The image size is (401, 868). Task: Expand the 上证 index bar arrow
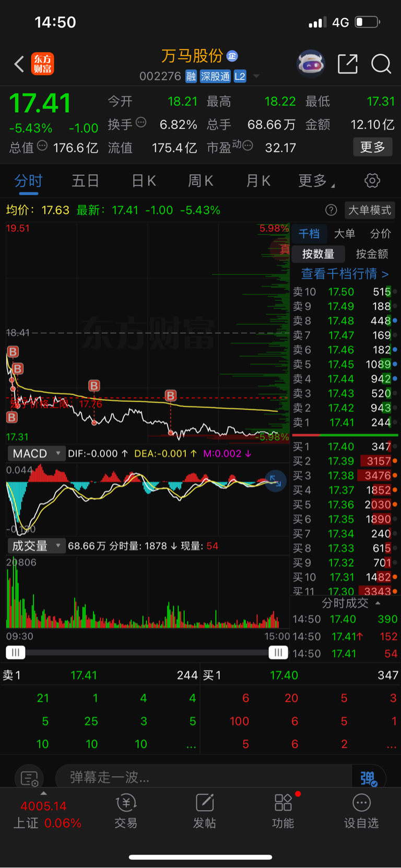tap(44, 793)
